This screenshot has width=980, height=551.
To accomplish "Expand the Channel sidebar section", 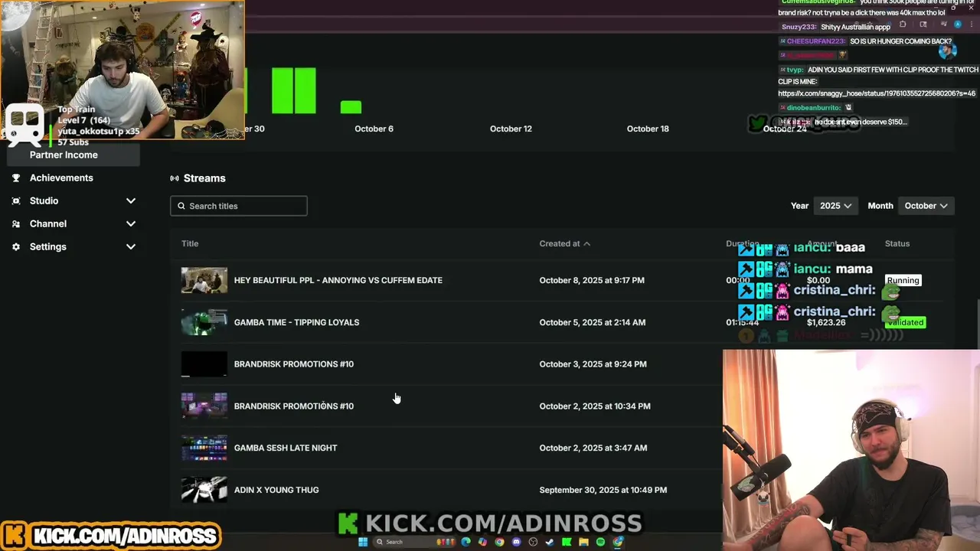I will point(131,223).
